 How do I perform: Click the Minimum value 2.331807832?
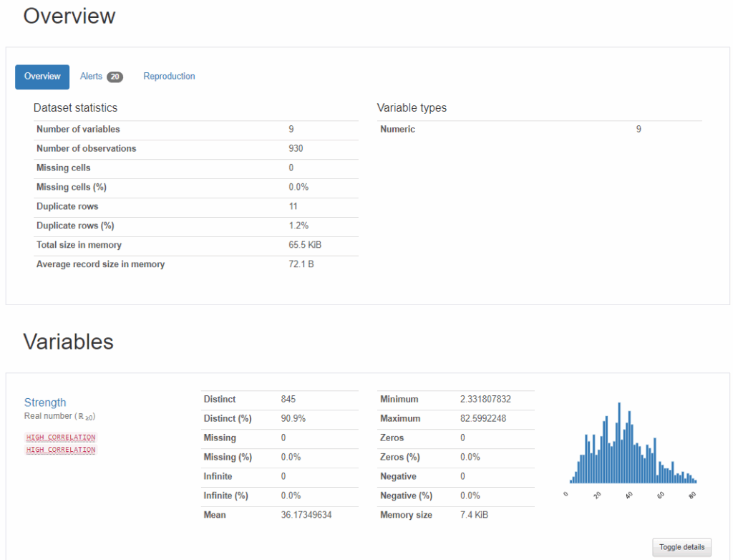pyautogui.click(x=485, y=399)
